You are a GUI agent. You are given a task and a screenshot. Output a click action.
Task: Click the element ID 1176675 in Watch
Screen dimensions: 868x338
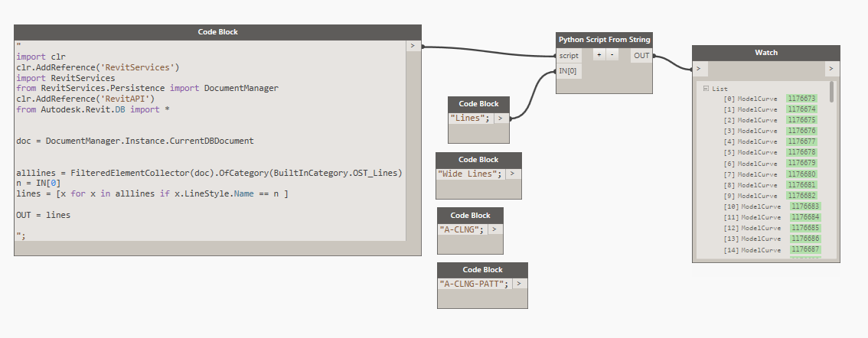click(x=801, y=120)
